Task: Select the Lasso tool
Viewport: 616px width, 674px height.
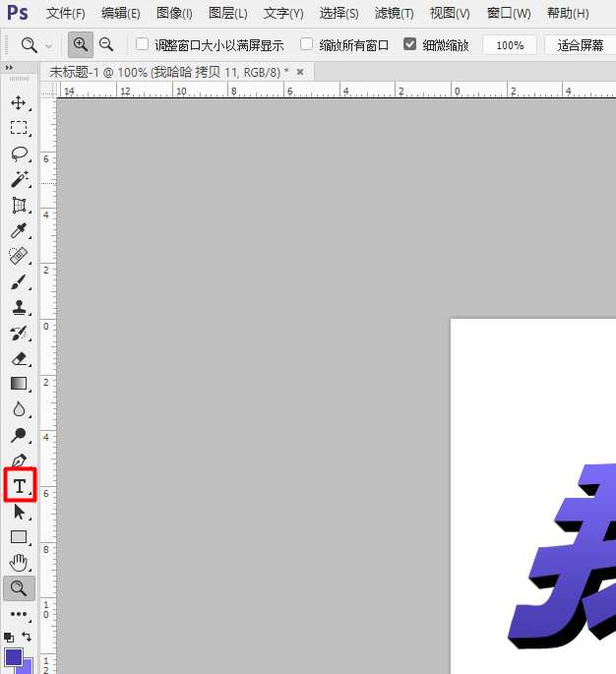Action: (19, 153)
